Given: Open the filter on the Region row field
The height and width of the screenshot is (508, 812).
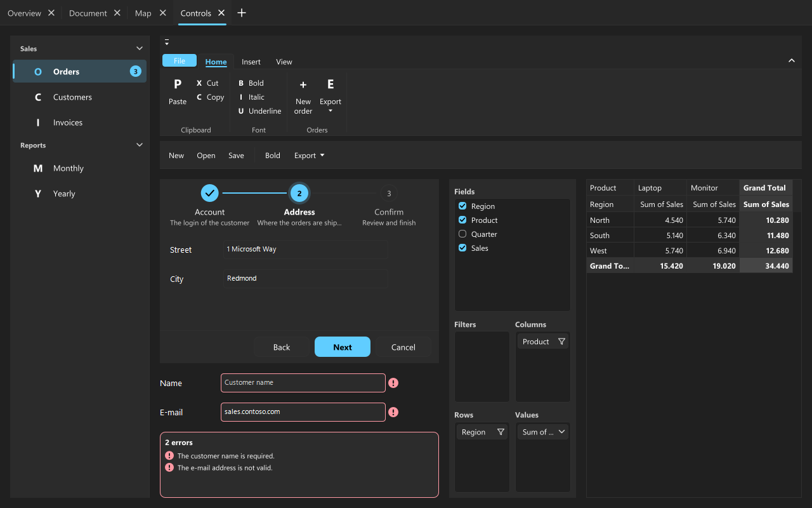Looking at the screenshot, I should pos(501,432).
